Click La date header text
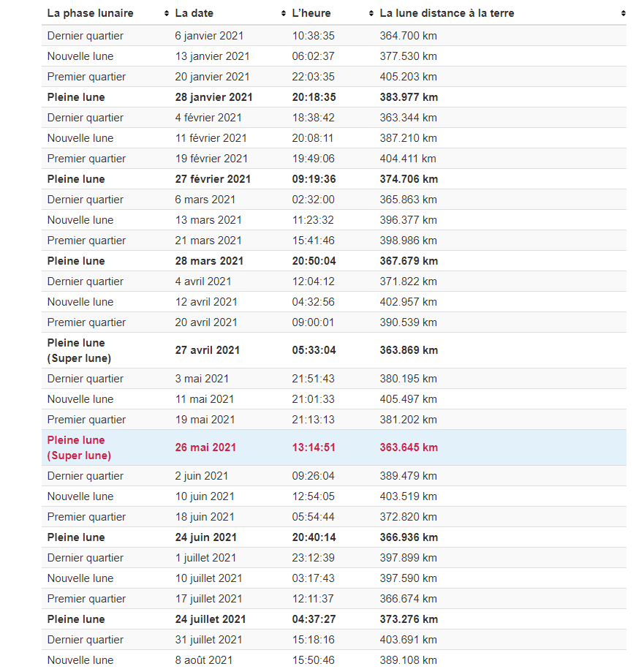The image size is (644, 669). [x=196, y=13]
